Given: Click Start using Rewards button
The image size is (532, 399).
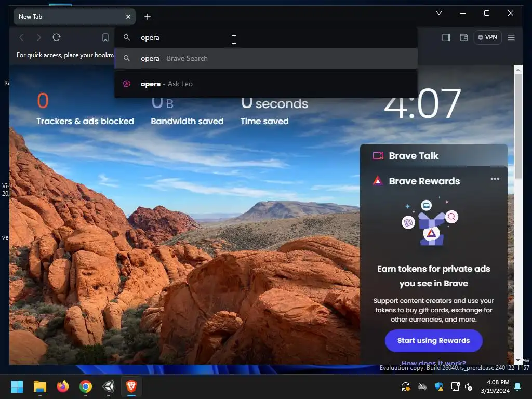Looking at the screenshot, I should (x=434, y=341).
